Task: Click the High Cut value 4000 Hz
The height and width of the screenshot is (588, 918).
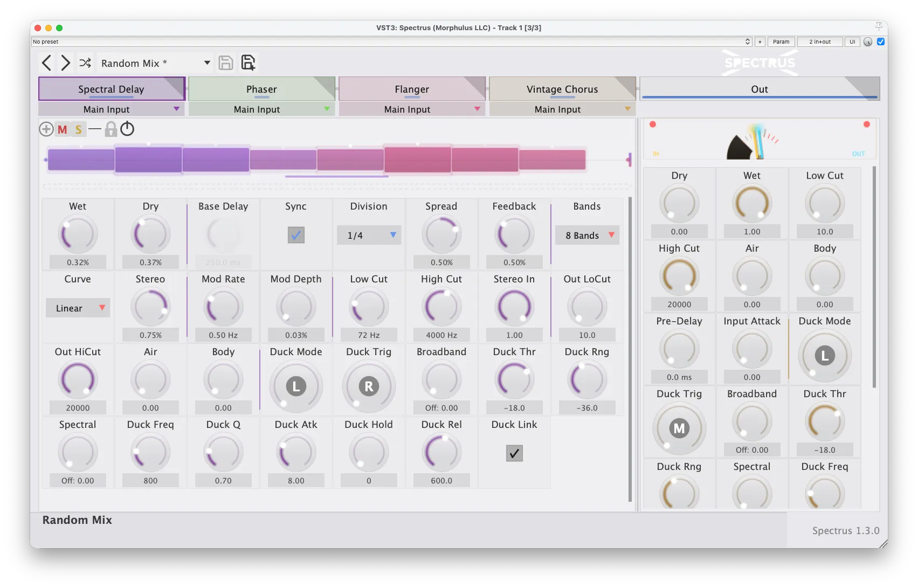Action: pyautogui.click(x=441, y=335)
